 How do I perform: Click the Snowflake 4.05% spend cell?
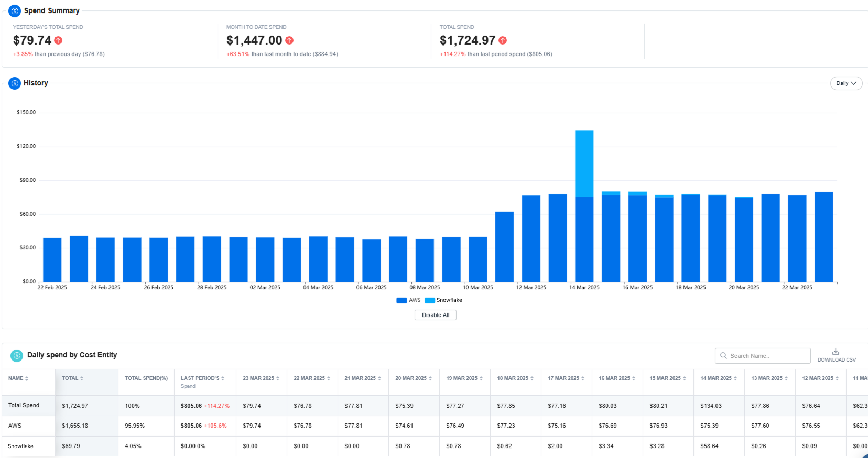click(133, 446)
